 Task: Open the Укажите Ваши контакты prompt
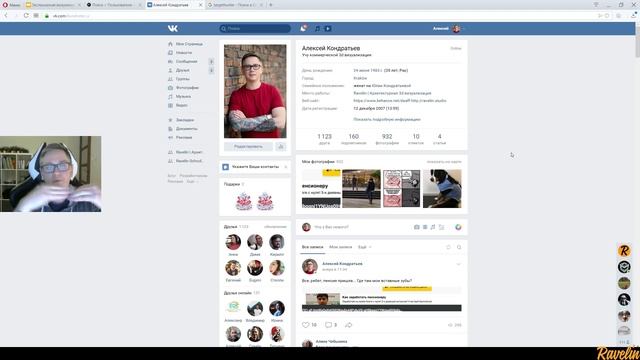pyautogui.click(x=255, y=167)
